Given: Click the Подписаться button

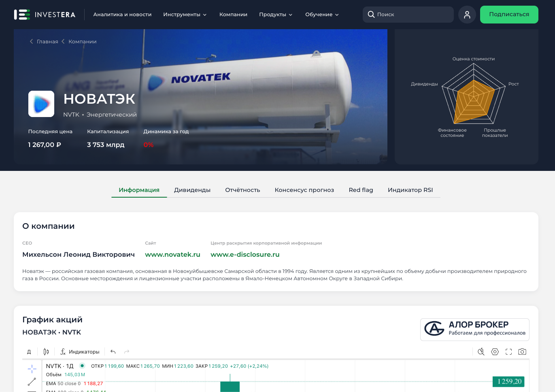Looking at the screenshot, I should pyautogui.click(x=509, y=14).
